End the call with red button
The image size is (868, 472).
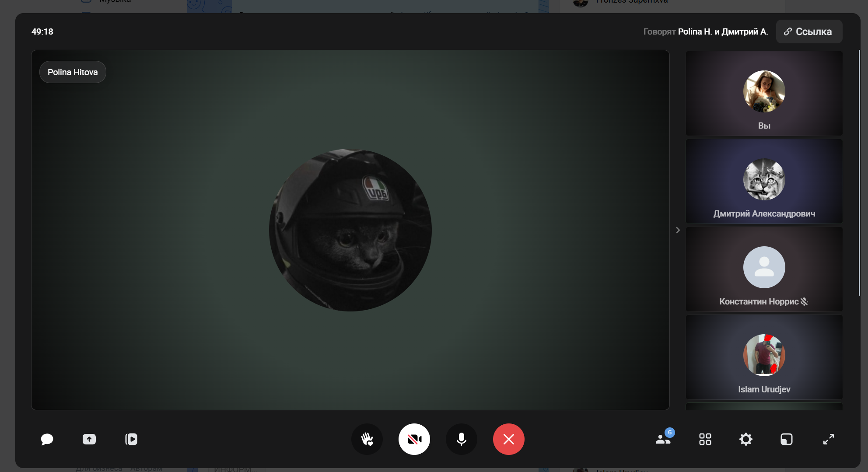click(508, 439)
